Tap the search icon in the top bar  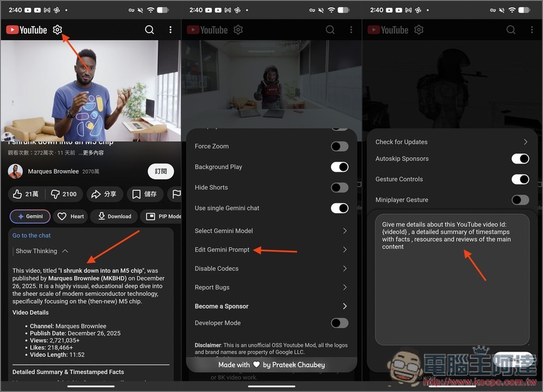149,30
